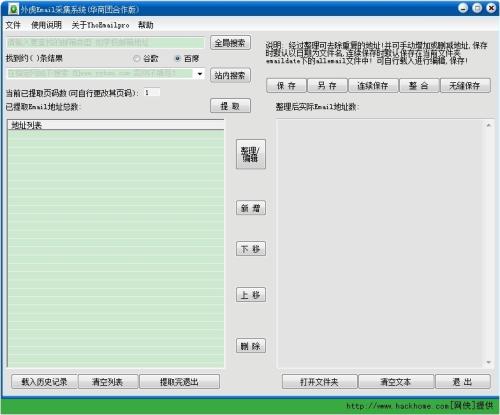The image size is (500, 415).
Task: Open the 文件 menu
Action: tap(13, 25)
